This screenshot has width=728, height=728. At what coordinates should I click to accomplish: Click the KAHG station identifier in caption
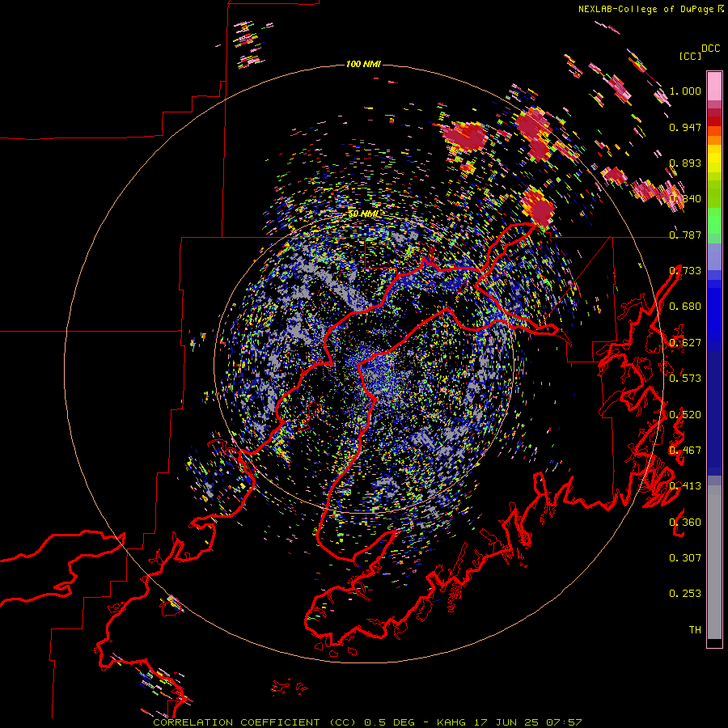click(x=453, y=722)
